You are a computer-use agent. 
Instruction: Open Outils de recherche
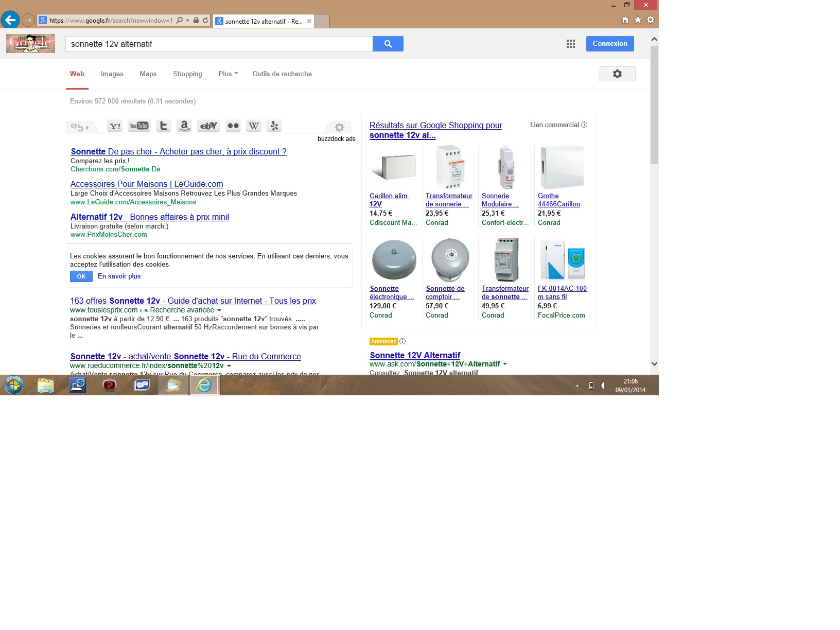[282, 74]
